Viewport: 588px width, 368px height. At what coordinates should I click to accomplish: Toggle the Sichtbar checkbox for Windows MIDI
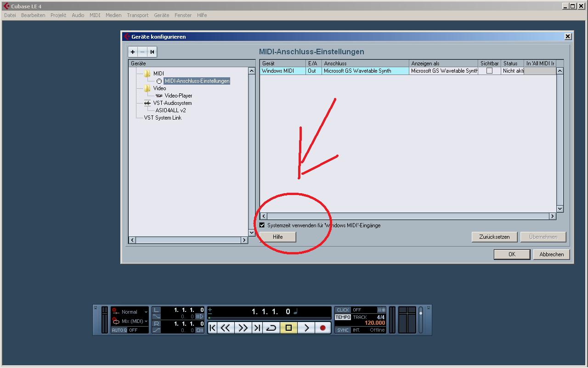tap(489, 71)
